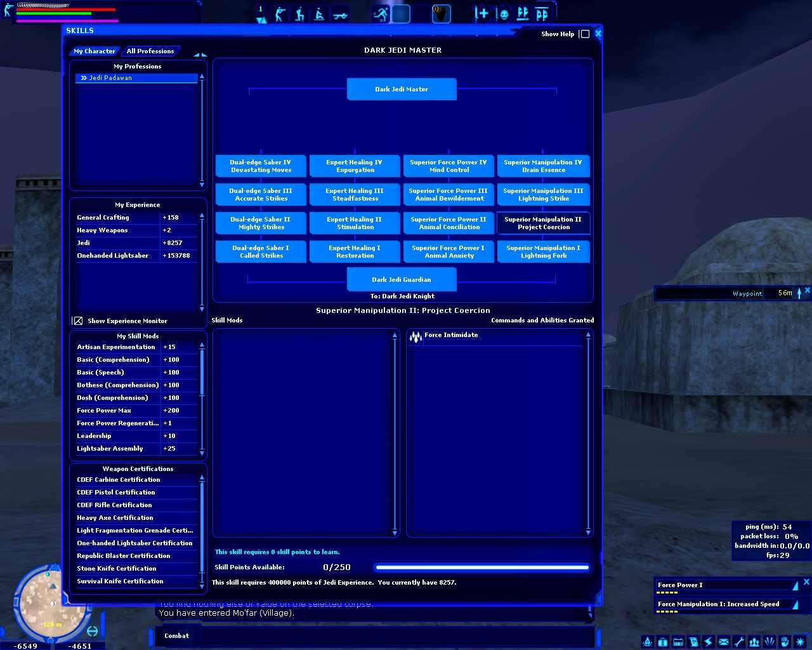
Task: Select Dual-edge Saber I Called Strikes
Action: (x=261, y=252)
